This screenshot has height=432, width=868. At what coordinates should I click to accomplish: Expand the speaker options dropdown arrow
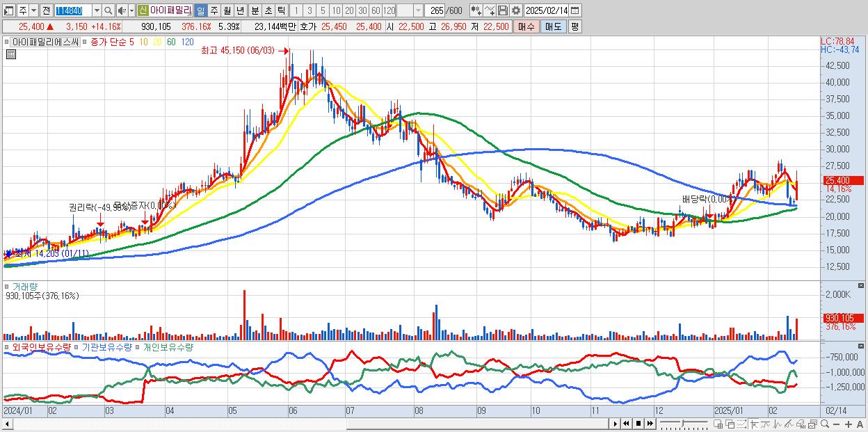[x=131, y=10]
